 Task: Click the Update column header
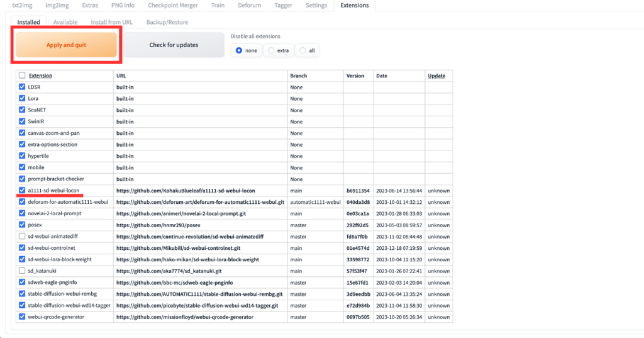click(x=436, y=76)
